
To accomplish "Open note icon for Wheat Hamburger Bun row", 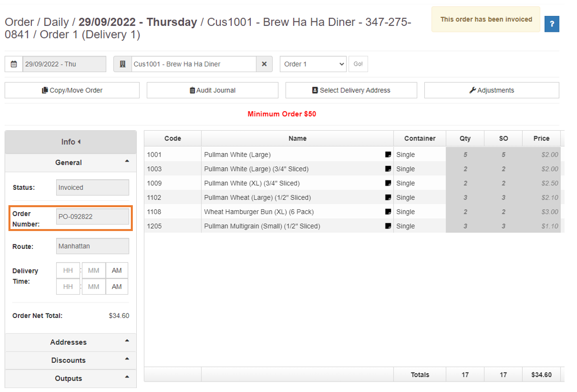I will tap(388, 212).
